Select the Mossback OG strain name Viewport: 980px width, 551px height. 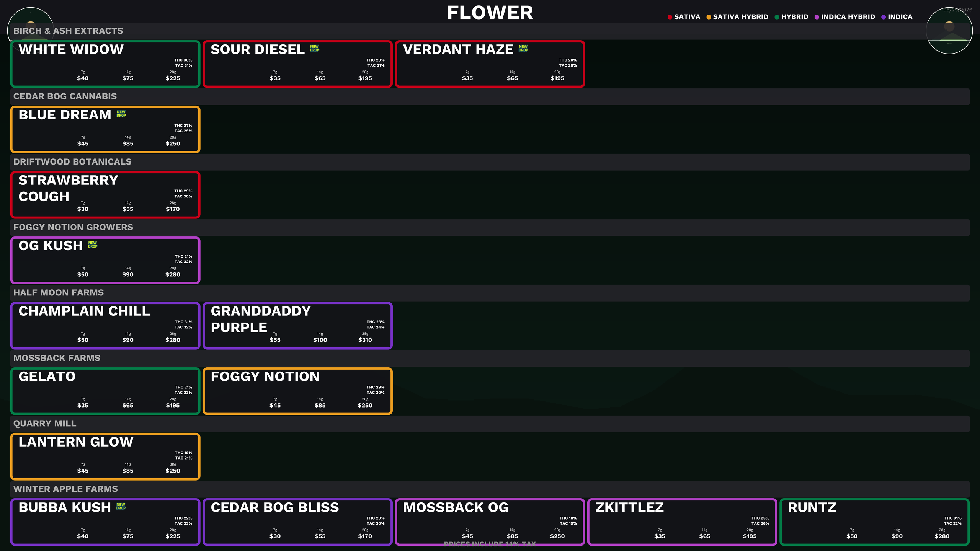point(456,507)
